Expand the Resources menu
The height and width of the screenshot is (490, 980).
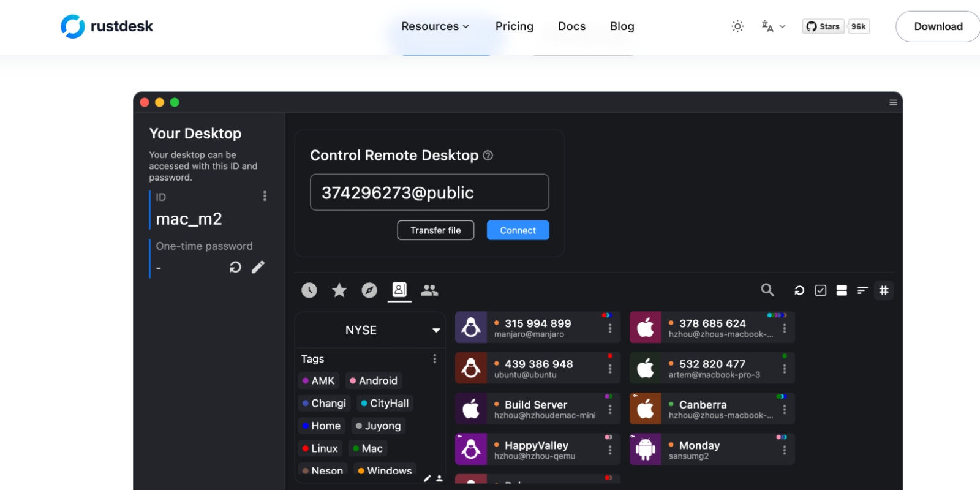[x=435, y=26]
